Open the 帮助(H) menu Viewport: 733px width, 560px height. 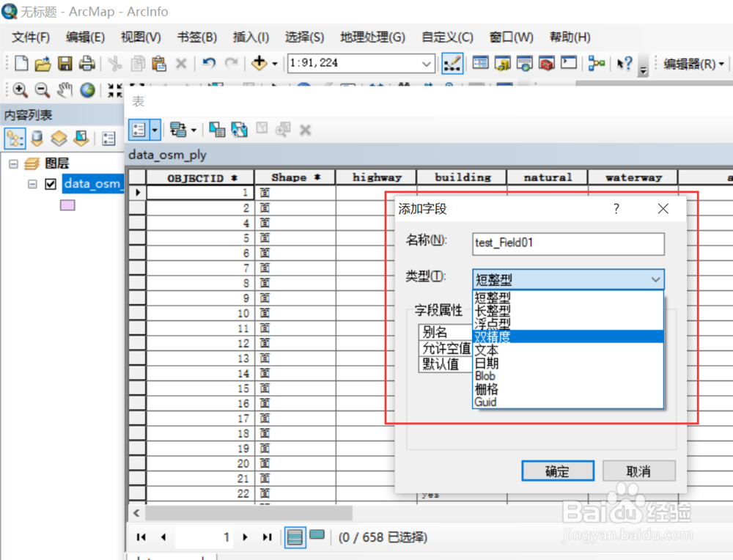570,37
